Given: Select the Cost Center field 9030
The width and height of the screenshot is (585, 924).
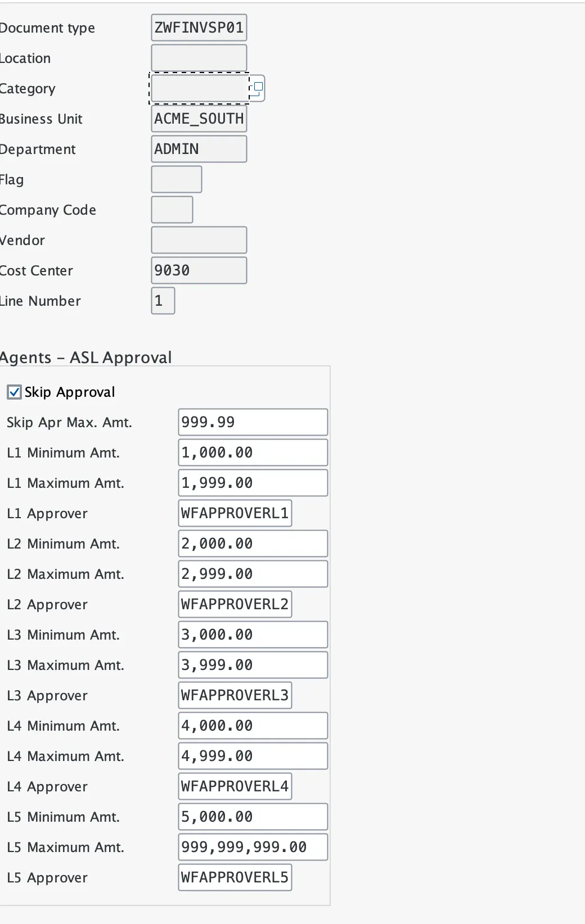Looking at the screenshot, I should [199, 270].
